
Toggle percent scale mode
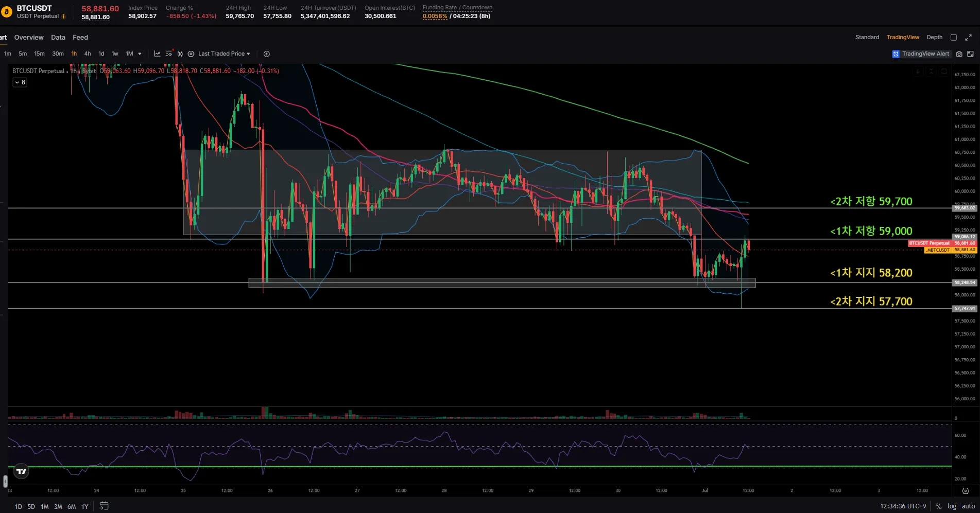click(939, 506)
